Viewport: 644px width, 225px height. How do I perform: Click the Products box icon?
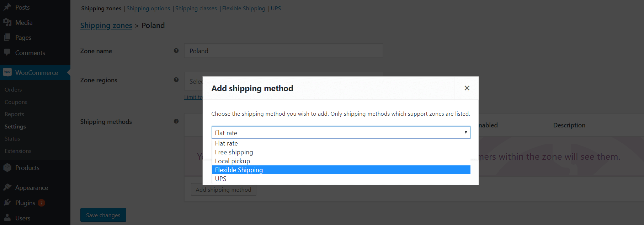pyautogui.click(x=7, y=168)
